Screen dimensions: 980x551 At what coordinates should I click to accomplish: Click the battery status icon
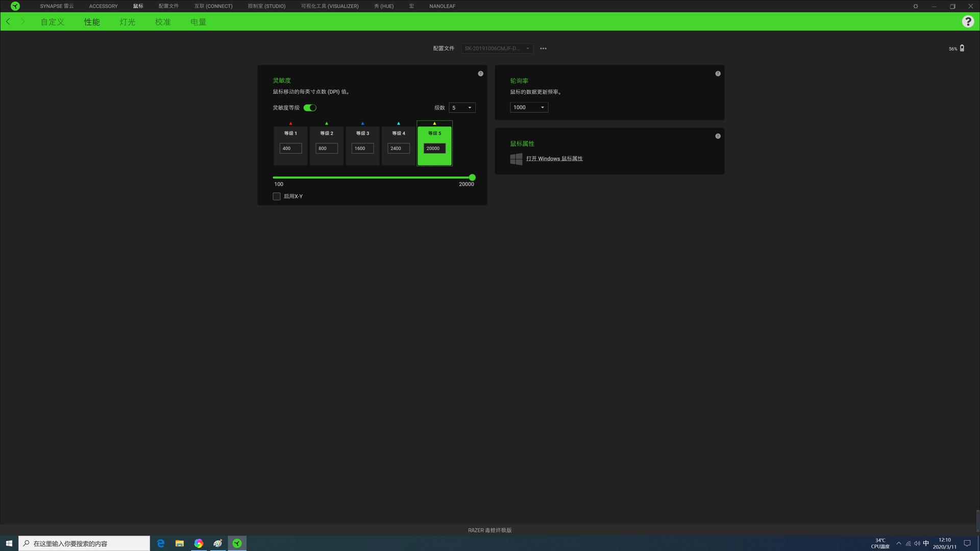(x=962, y=48)
